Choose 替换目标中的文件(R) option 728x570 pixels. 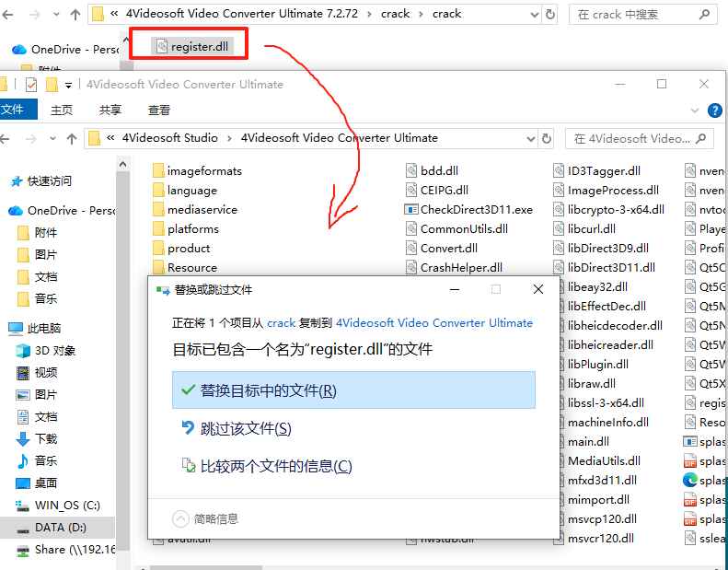pos(353,390)
